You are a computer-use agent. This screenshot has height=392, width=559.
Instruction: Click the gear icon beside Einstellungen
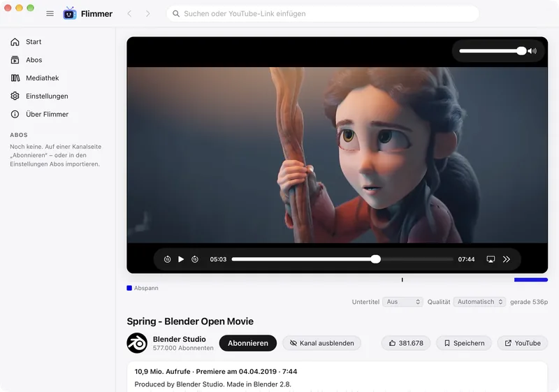click(15, 96)
